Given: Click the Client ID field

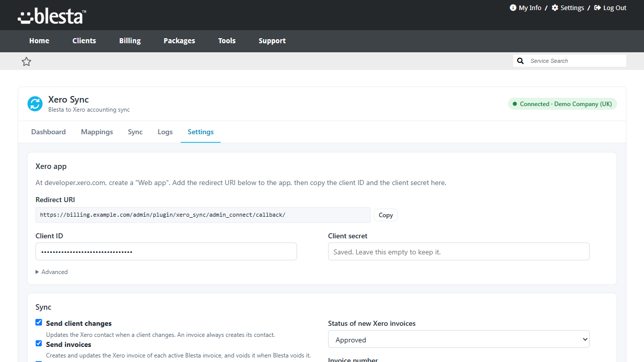Looking at the screenshot, I should [x=166, y=251].
